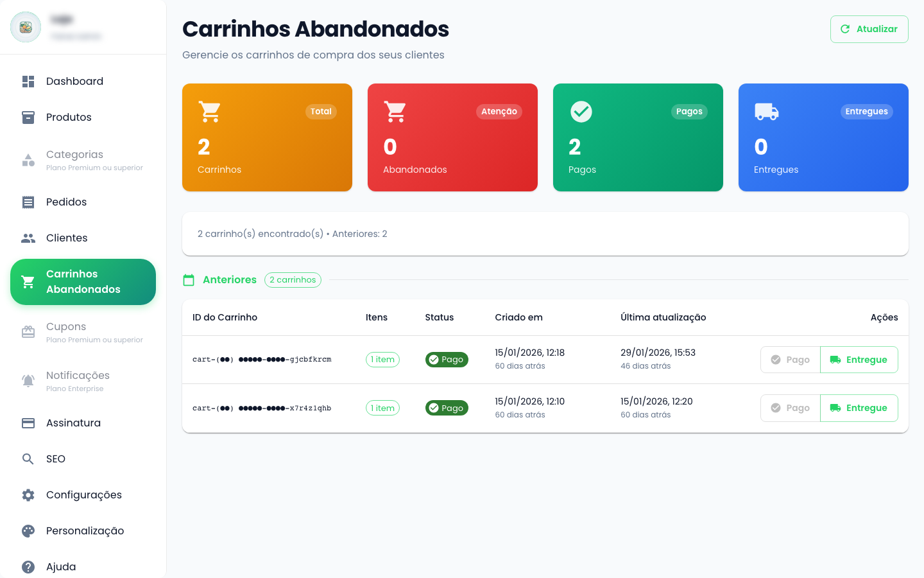
Task: Click the calendar icon beside Anteriores
Action: coord(189,280)
